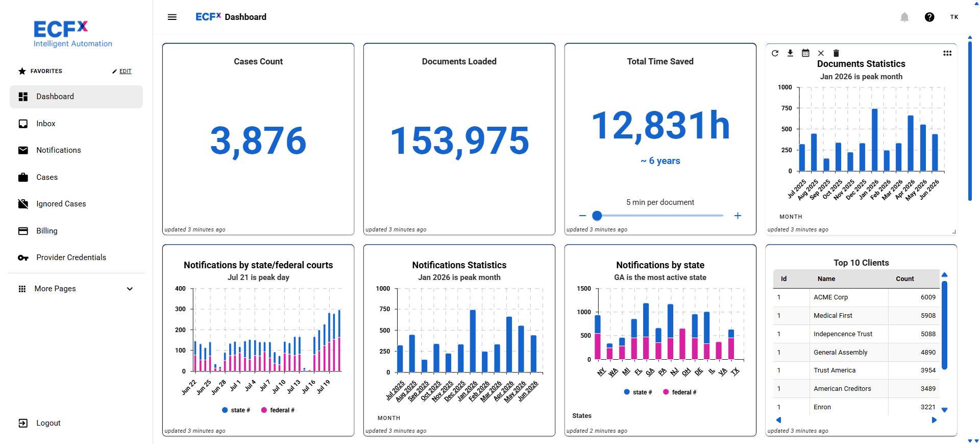980x444 pixels.
Task: Open the Notifications page
Action: 76,150
